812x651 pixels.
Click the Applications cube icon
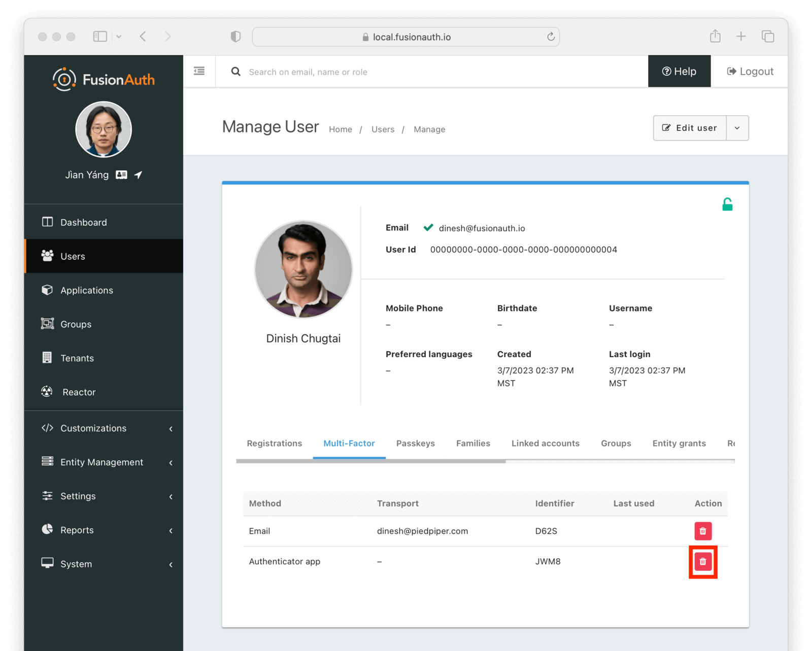[47, 290]
